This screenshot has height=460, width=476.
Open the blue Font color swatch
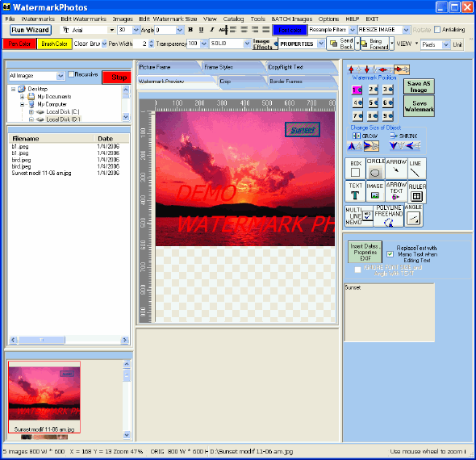[x=290, y=30]
